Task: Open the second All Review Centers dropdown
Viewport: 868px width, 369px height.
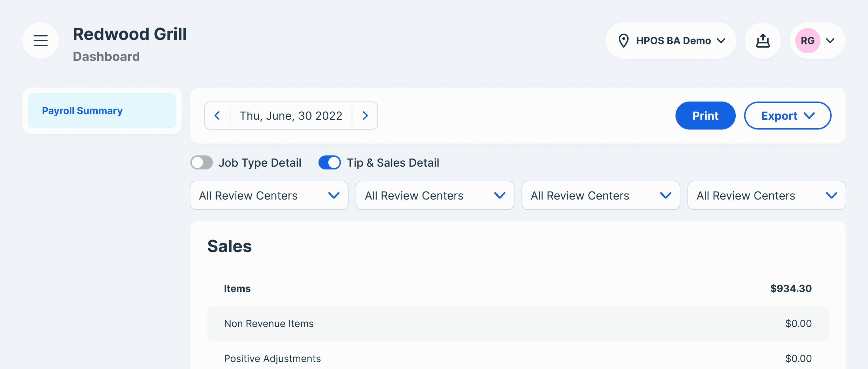Action: (435, 195)
